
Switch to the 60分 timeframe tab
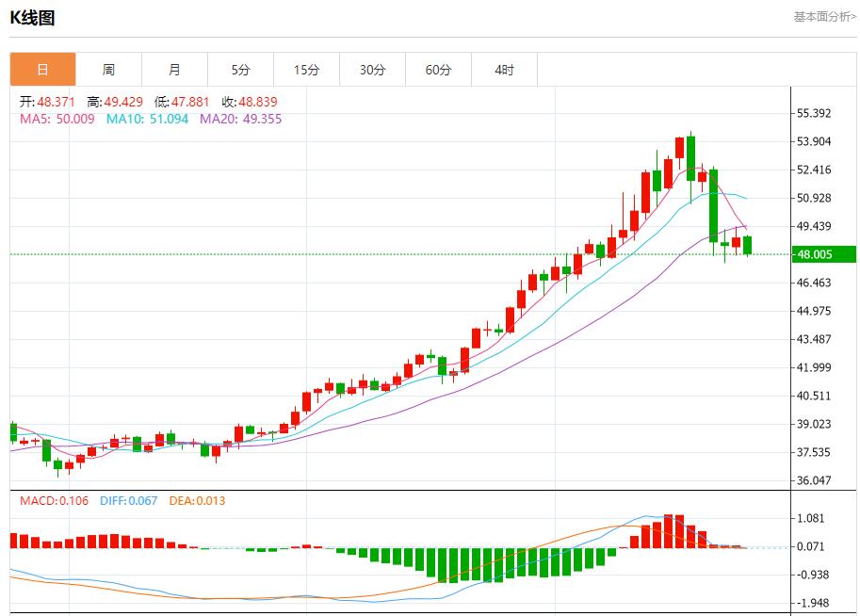click(x=438, y=69)
